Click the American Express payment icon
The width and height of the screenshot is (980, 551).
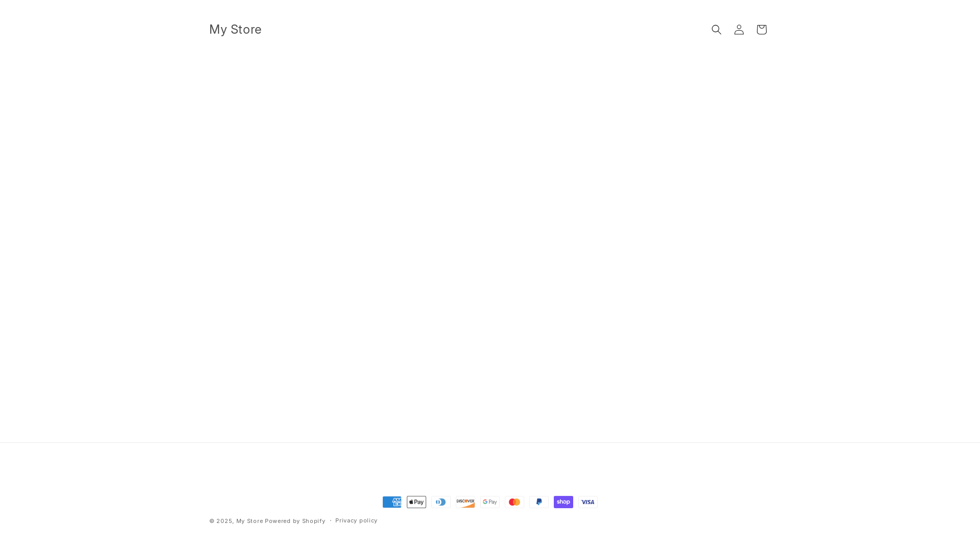click(392, 502)
